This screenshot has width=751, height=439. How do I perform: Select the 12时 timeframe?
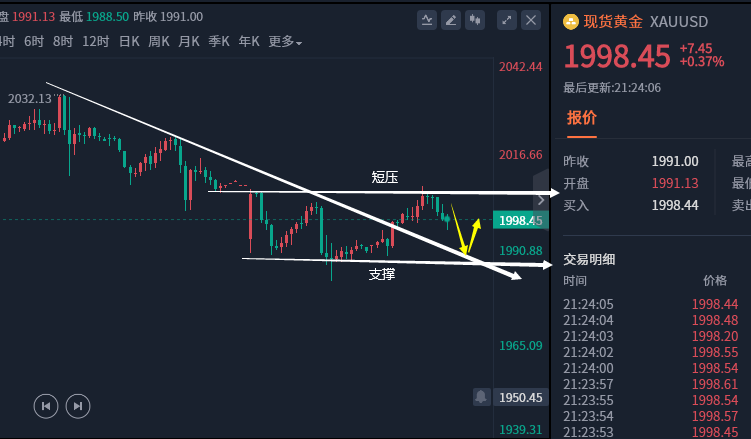96,41
